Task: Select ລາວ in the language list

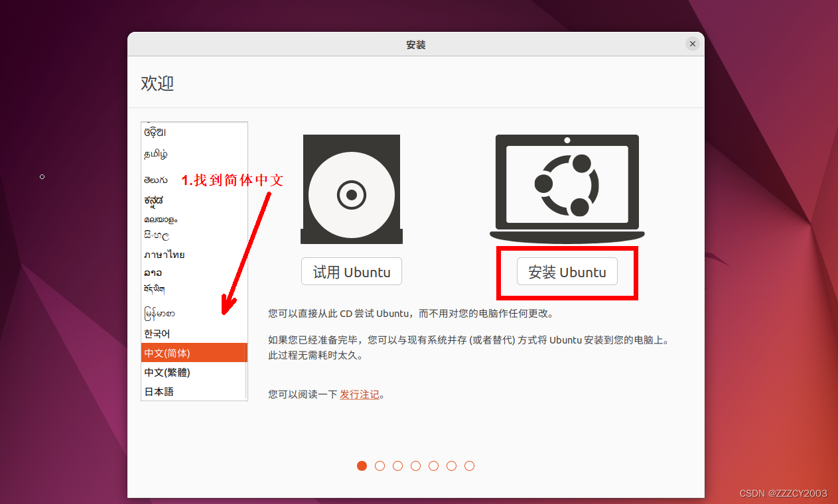Action: (x=153, y=273)
